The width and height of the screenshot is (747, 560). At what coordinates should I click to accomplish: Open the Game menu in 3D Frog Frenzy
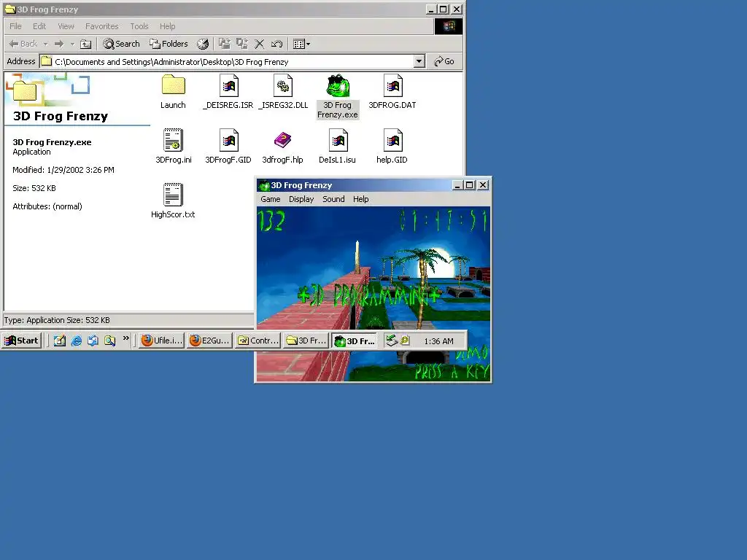270,199
